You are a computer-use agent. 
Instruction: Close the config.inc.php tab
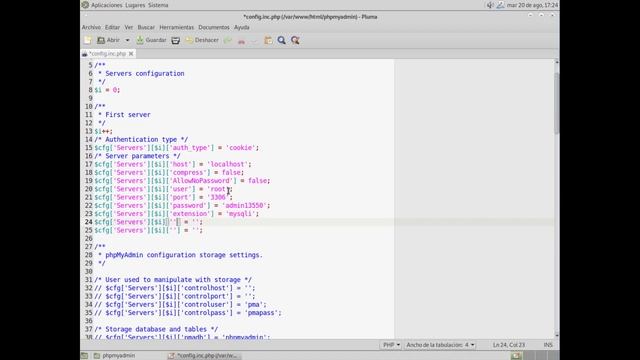(131, 53)
